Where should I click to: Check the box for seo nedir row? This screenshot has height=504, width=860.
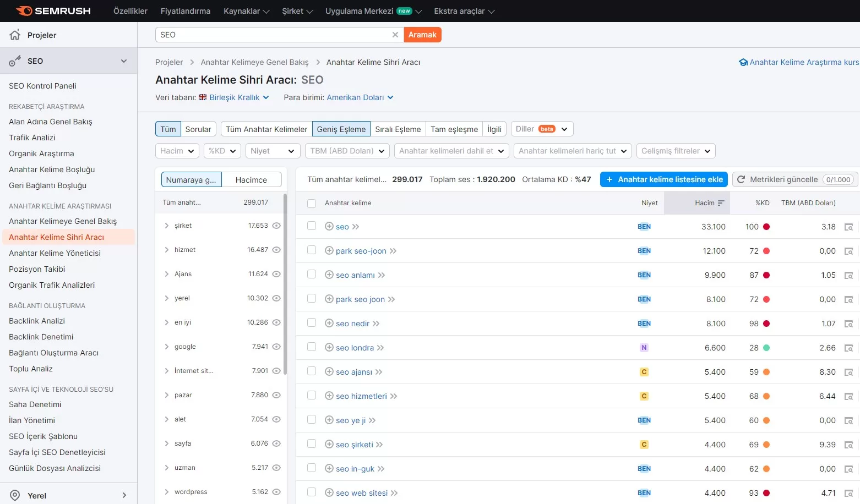[312, 322]
